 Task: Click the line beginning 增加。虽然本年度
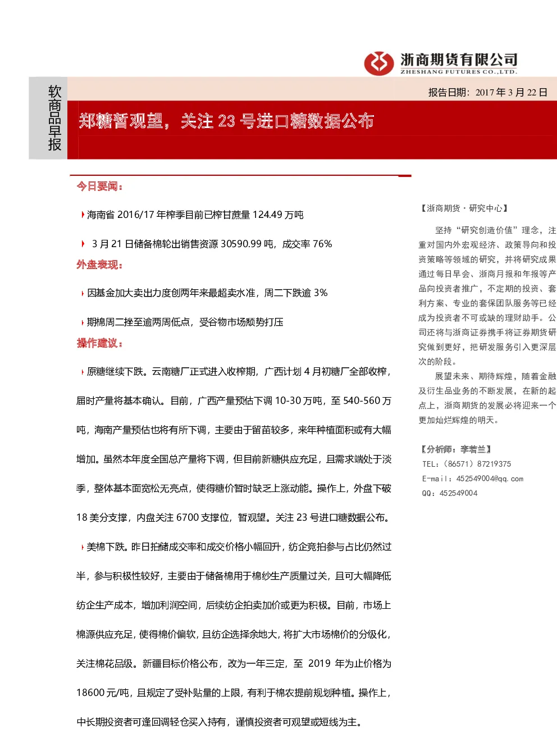pos(234,459)
